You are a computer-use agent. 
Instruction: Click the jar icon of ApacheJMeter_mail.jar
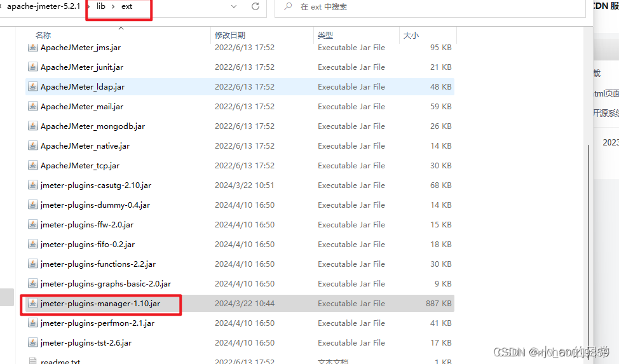pos(33,107)
